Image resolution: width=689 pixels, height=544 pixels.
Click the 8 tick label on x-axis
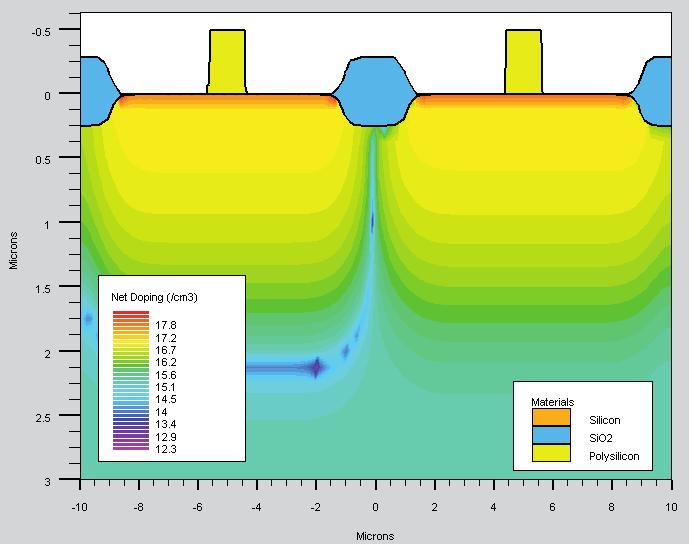[x=612, y=507]
